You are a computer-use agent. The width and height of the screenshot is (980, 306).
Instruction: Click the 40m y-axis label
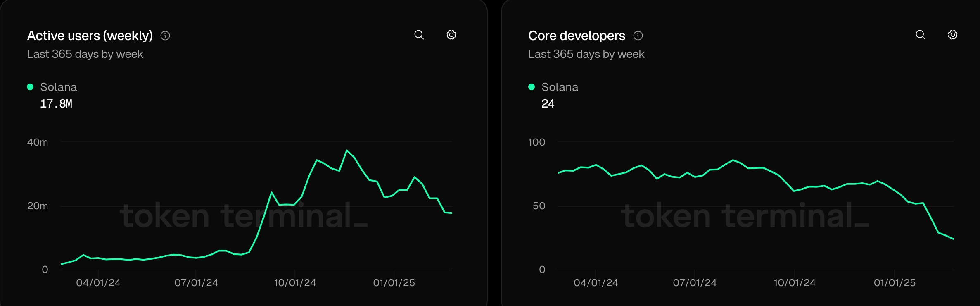38,142
